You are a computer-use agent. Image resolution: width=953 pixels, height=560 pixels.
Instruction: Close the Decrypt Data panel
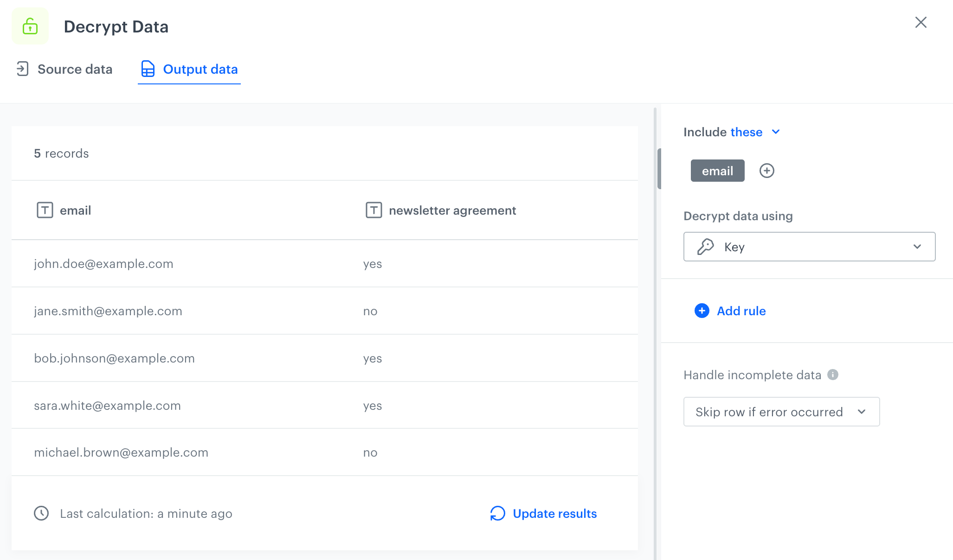tap(921, 22)
